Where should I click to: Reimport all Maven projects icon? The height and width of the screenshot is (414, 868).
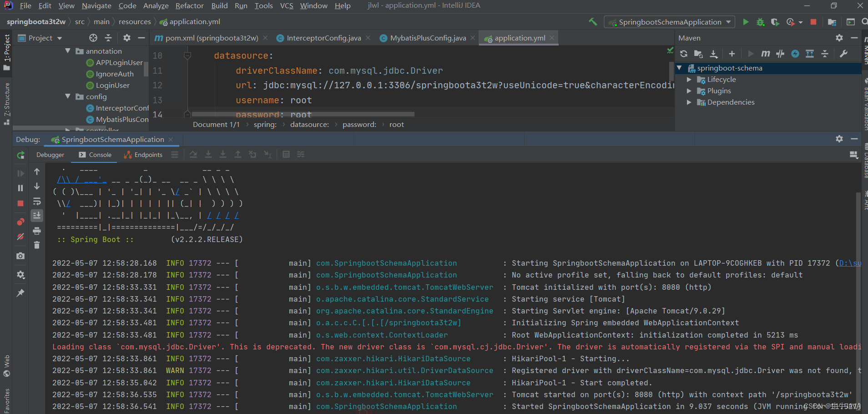[684, 54]
